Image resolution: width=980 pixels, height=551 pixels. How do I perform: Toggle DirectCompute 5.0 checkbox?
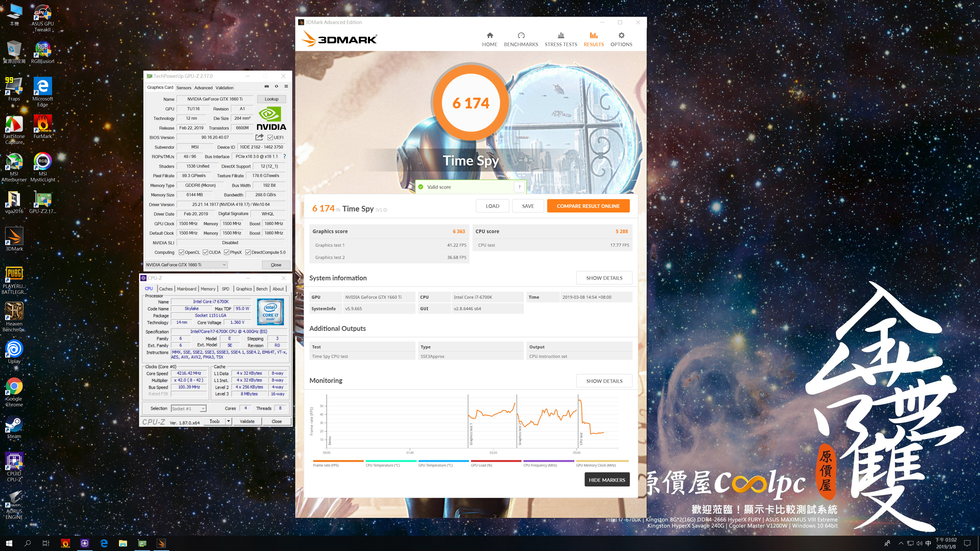248,252
